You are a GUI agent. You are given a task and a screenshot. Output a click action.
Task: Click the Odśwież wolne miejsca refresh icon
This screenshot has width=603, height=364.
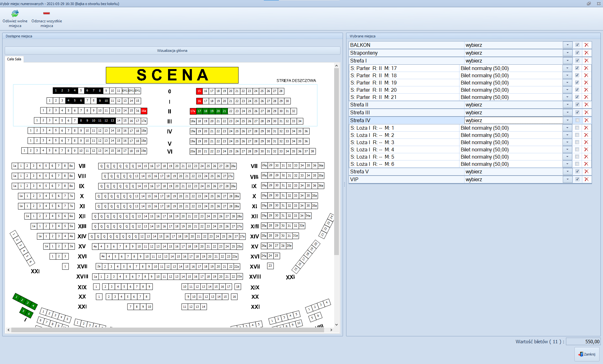click(x=15, y=14)
